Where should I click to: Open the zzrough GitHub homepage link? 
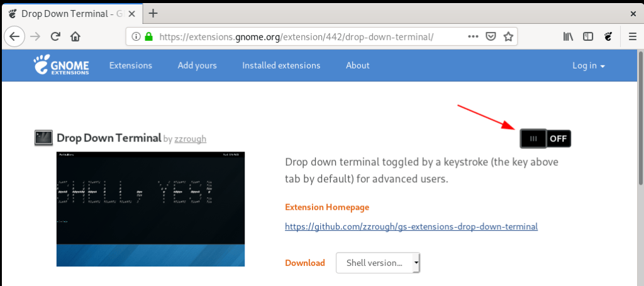411,226
